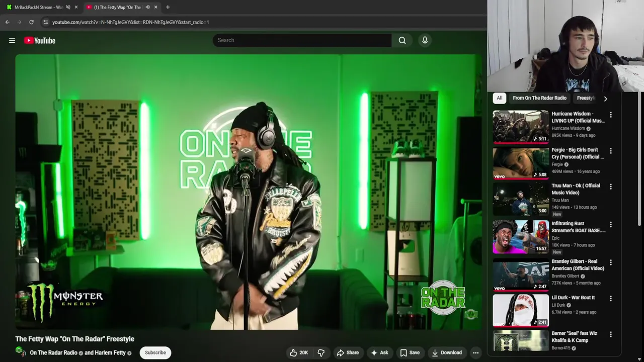Start voice search with the microphone icon
Screen dimensions: 644x362
[425, 40]
